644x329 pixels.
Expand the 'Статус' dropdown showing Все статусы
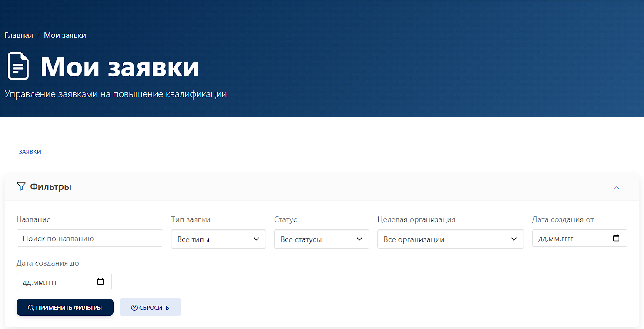tap(322, 239)
